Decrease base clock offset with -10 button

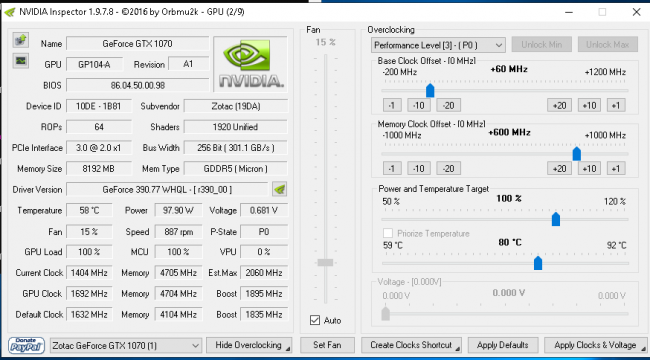coord(419,105)
